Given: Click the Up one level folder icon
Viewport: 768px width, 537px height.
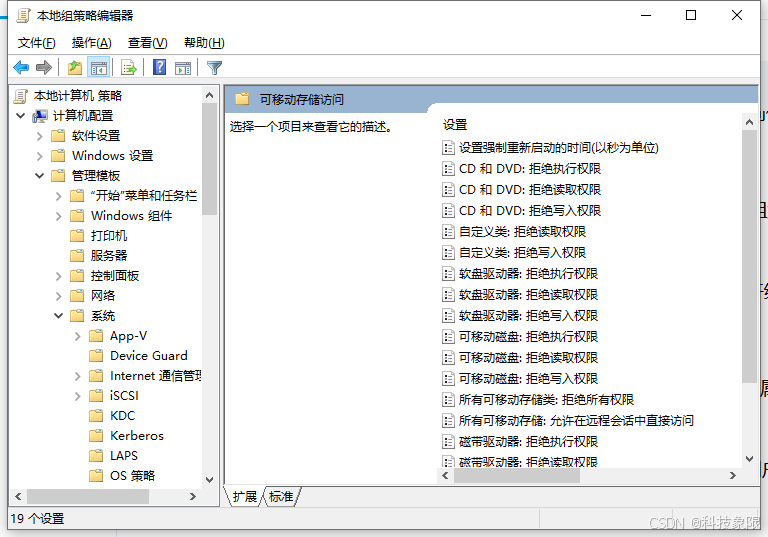Looking at the screenshot, I should click(74, 68).
